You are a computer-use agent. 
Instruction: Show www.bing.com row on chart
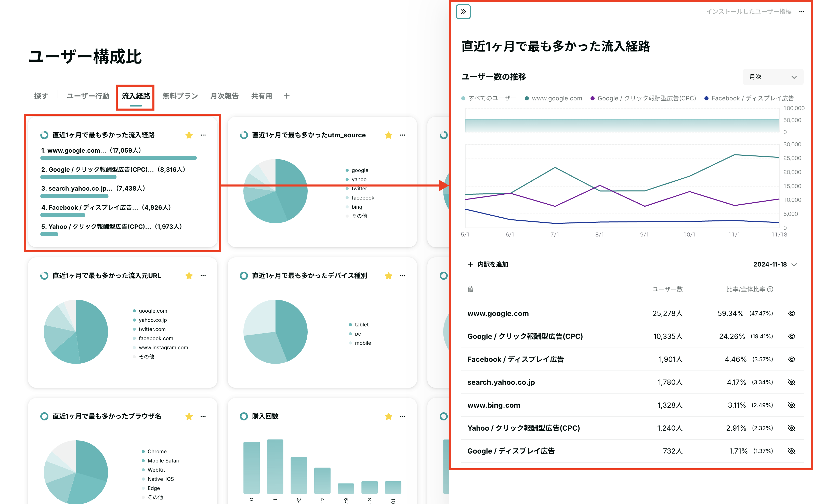tap(792, 405)
